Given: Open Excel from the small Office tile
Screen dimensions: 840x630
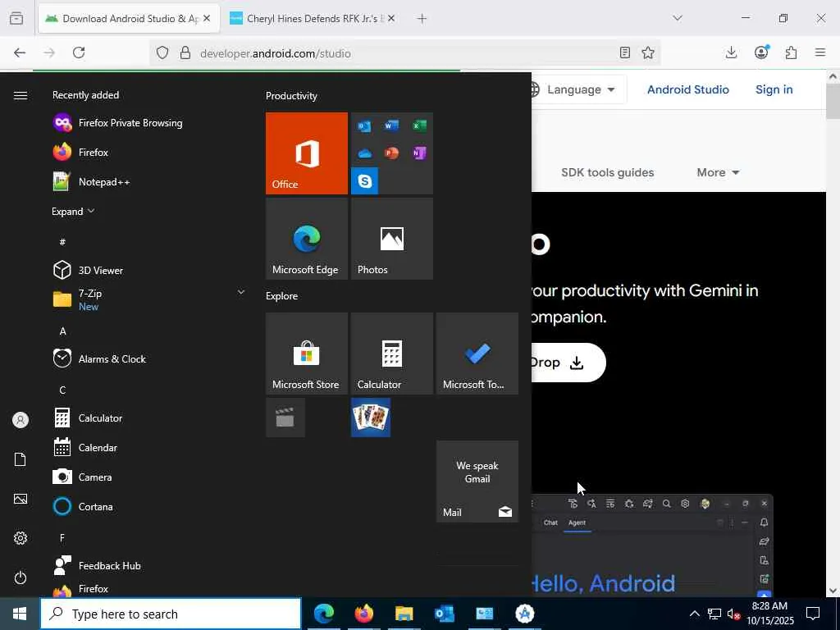Looking at the screenshot, I should pos(419,126).
